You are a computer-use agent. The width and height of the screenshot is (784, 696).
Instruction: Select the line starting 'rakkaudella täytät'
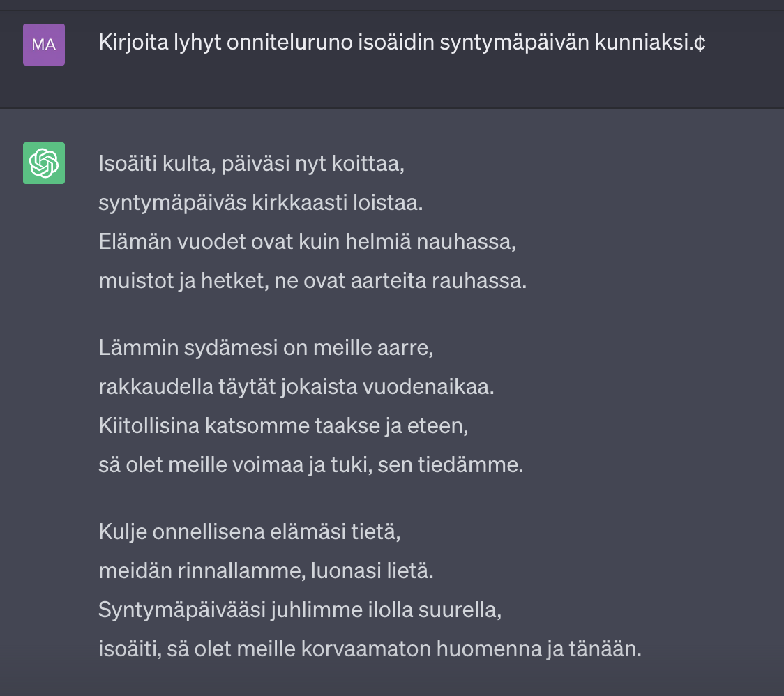coord(296,387)
